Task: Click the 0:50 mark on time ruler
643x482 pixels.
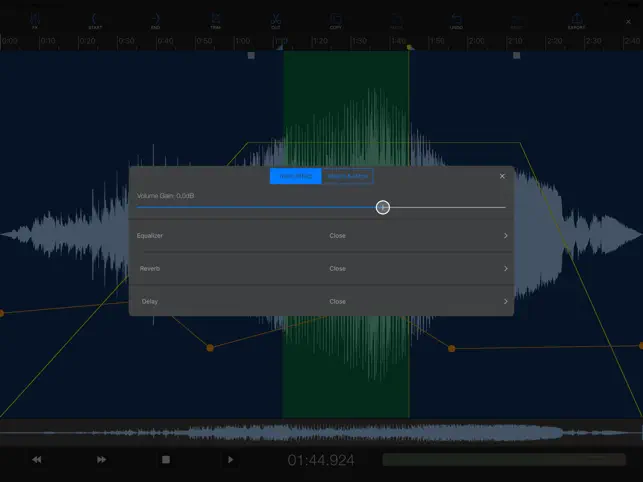Action: click(204, 41)
